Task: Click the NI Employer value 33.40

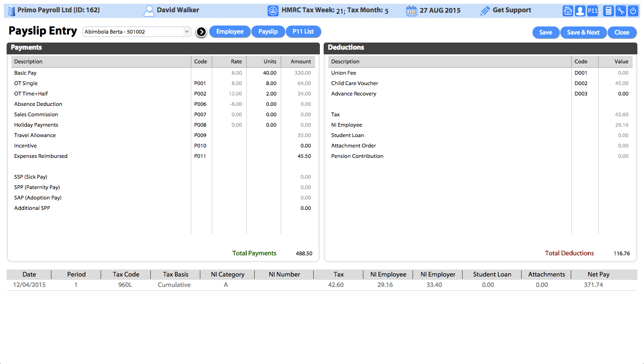Action: click(434, 285)
